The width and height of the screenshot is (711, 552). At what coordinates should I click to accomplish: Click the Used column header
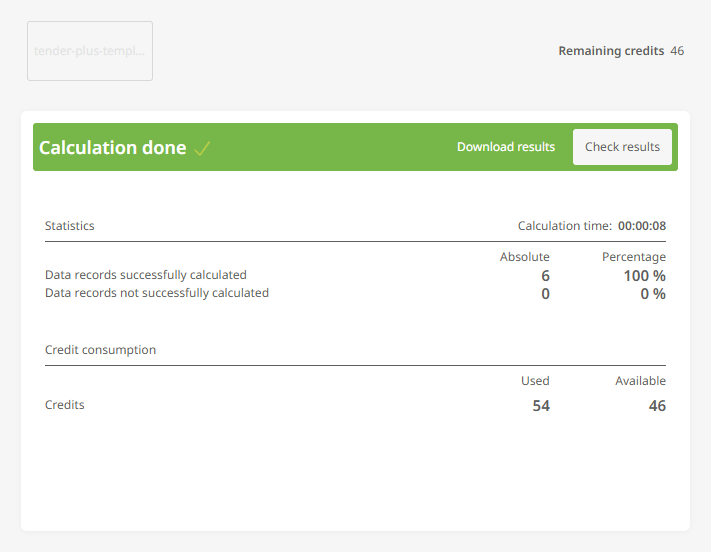(x=535, y=381)
